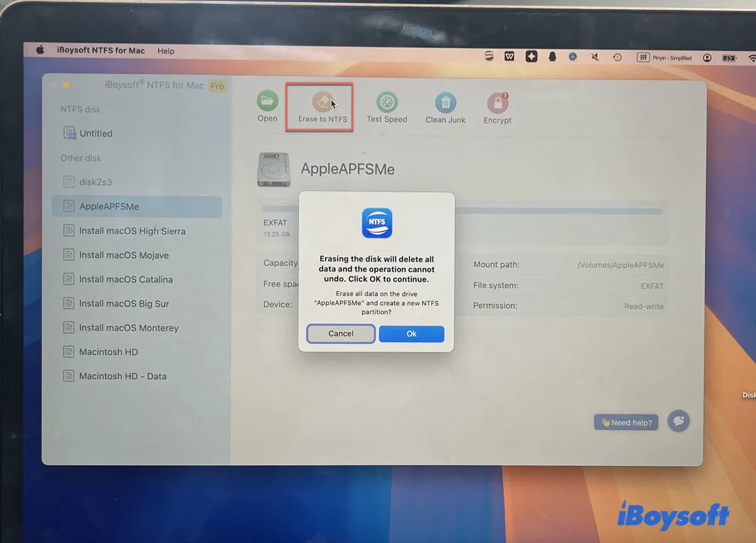Click the Need help? button
The height and width of the screenshot is (543, 756).
coord(626,423)
